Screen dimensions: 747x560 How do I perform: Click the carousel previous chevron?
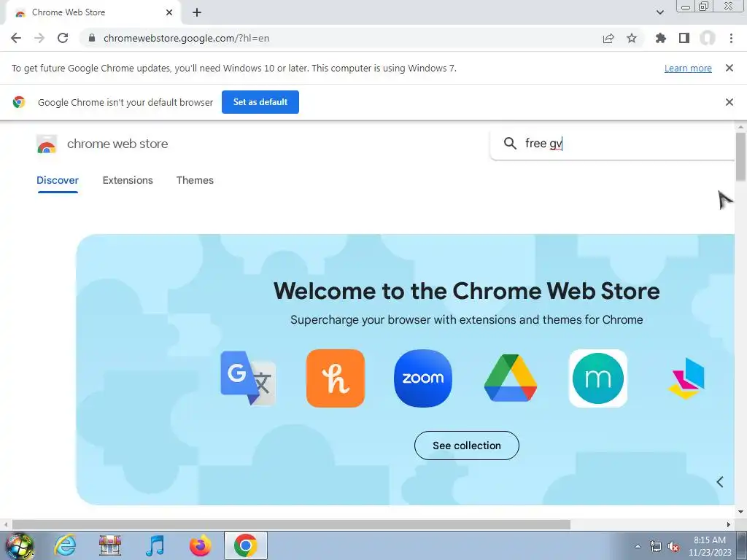tap(720, 482)
